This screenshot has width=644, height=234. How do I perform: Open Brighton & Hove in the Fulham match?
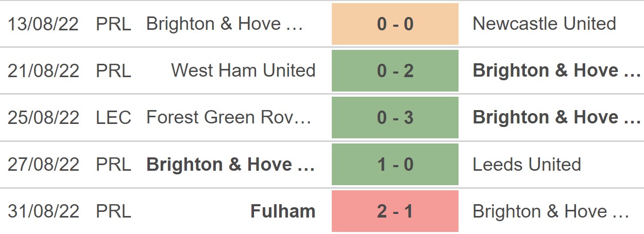550,211
